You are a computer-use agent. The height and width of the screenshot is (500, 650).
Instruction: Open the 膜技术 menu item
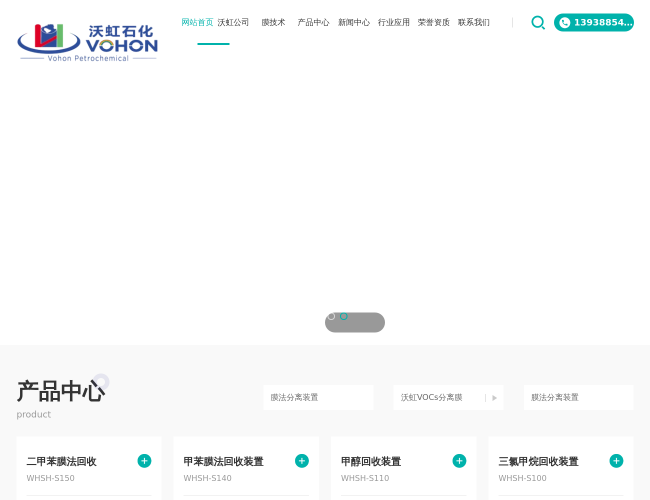click(x=273, y=22)
